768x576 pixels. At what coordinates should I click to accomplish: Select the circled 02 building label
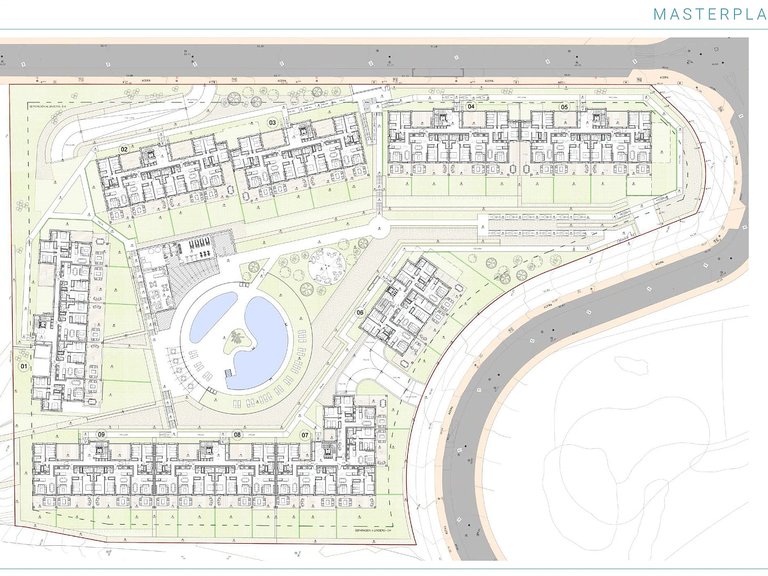click(x=124, y=149)
